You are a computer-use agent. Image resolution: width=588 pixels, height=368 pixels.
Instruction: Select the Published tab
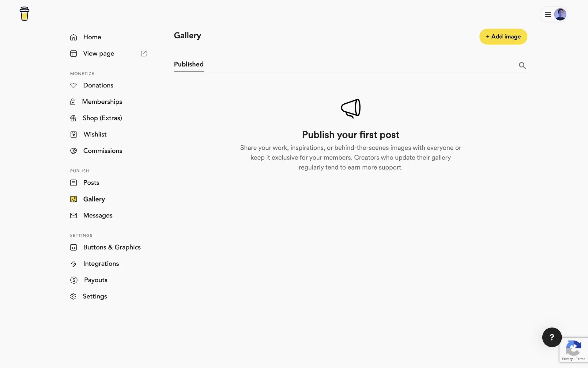(189, 64)
